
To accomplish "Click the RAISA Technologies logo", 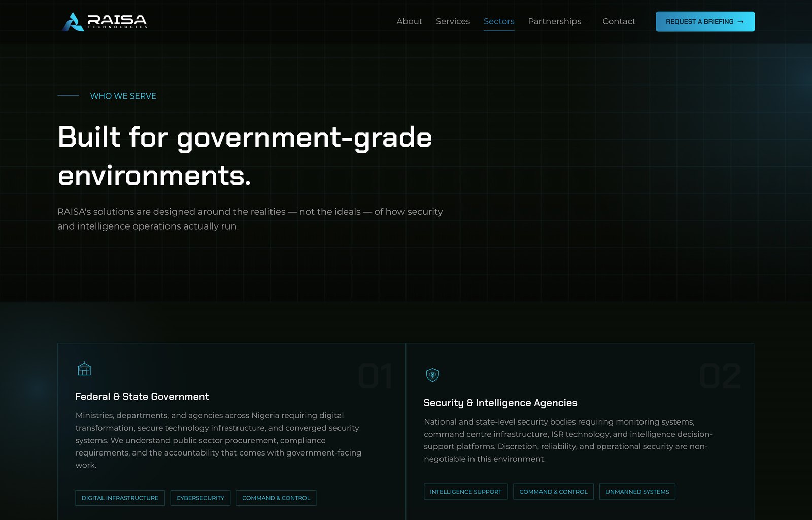I will pos(104,22).
